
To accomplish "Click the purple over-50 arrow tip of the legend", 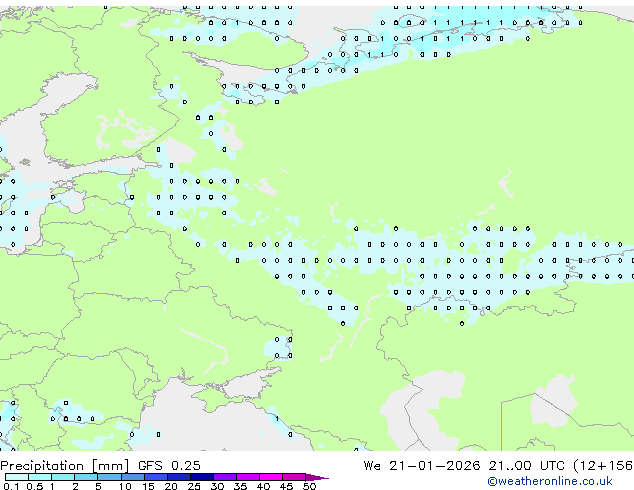I will (x=317, y=477).
